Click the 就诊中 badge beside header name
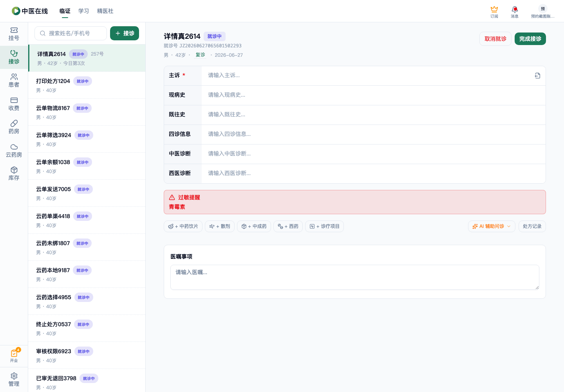This screenshot has width=564, height=392. pyautogui.click(x=214, y=36)
